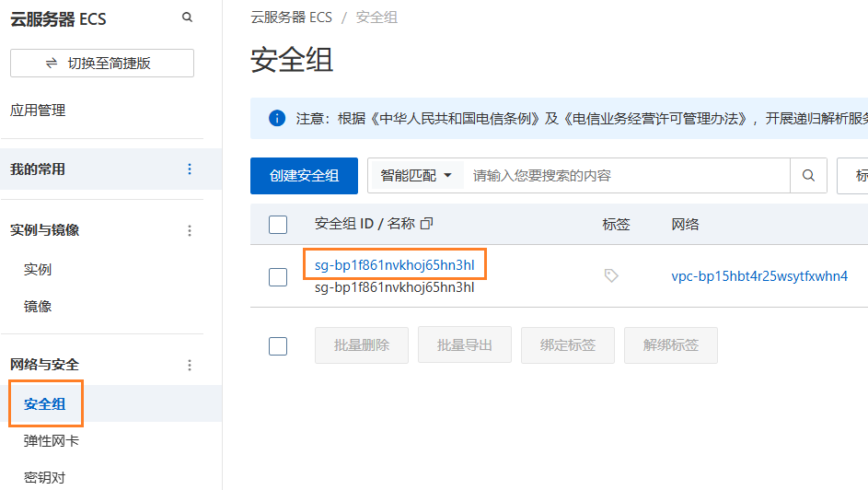This screenshot has height=490, width=868.
Task: Open 网络与安全 more options dots
Action: (190, 365)
